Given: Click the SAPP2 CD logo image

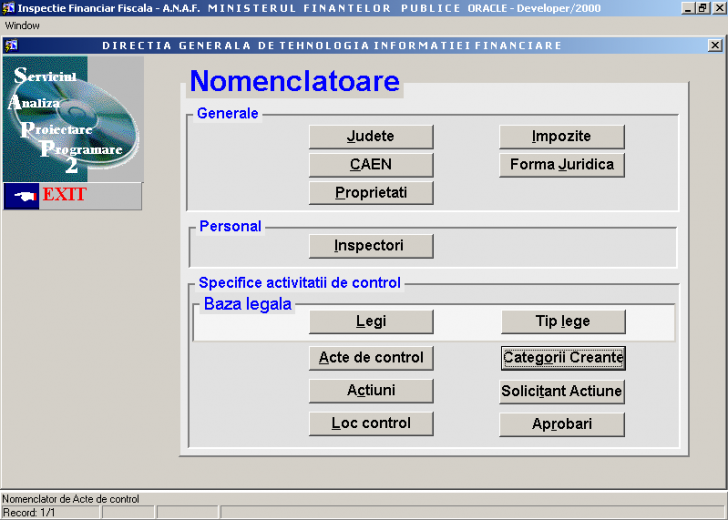Looking at the screenshot, I should click(72, 118).
